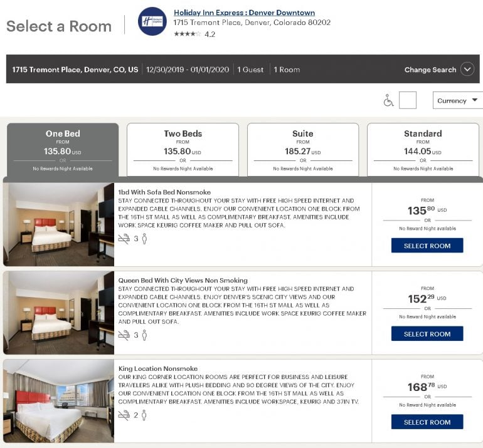Expand the Change Search chevron

(467, 70)
